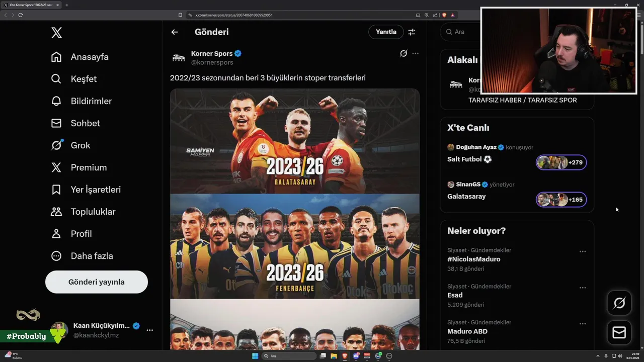This screenshot has width=644, height=362.
Task: Click the floating Grok button
Action: tap(619, 303)
